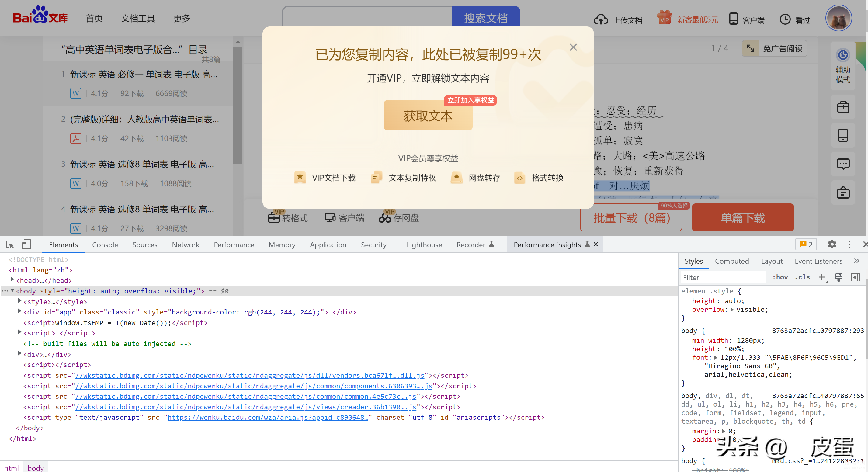Click the 搜索文档 search button

(x=486, y=18)
